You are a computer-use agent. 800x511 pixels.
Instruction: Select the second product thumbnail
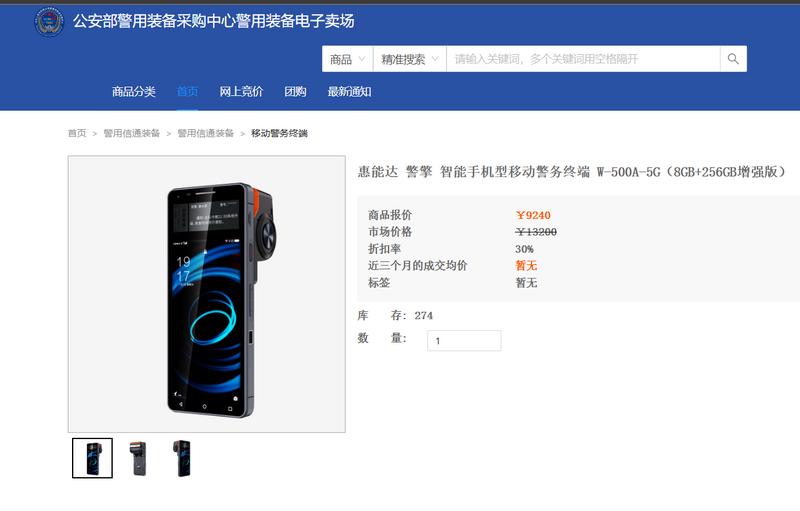[x=137, y=458]
